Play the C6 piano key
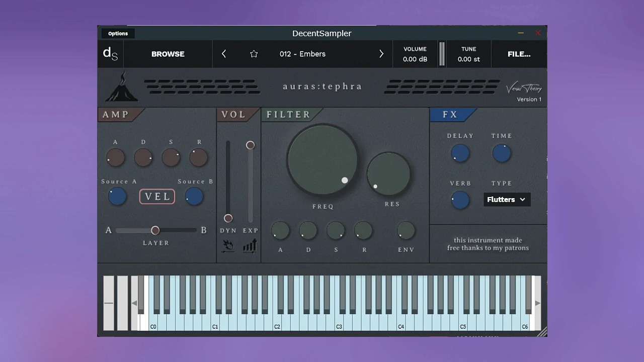The image size is (644, 362). point(525,322)
